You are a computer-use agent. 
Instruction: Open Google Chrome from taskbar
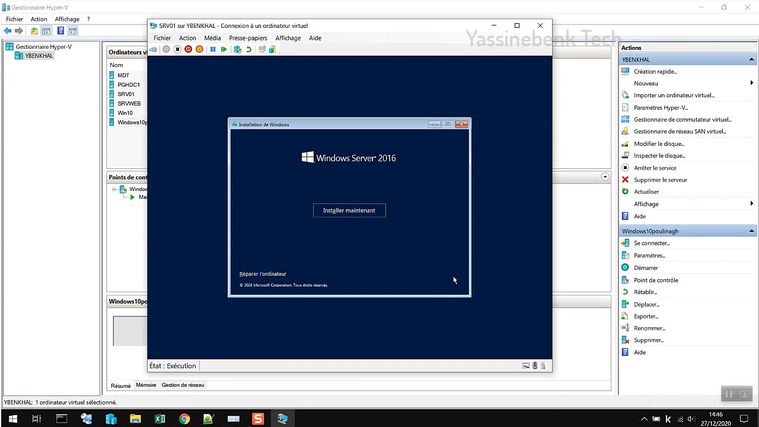(x=184, y=419)
